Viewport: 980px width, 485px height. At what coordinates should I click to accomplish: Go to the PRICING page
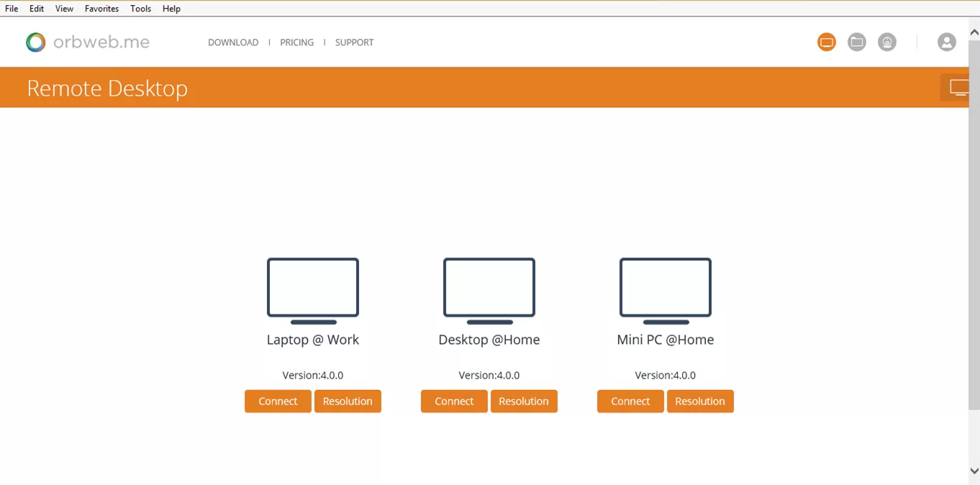tap(297, 42)
